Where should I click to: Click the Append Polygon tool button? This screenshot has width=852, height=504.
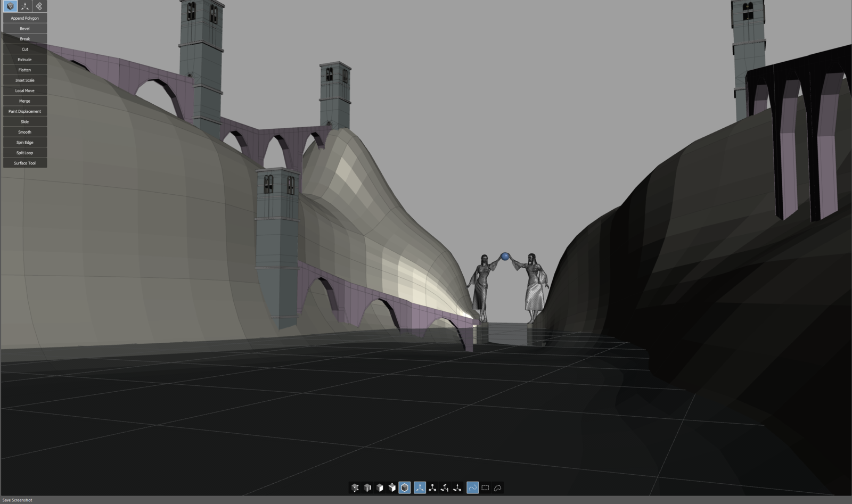25,18
